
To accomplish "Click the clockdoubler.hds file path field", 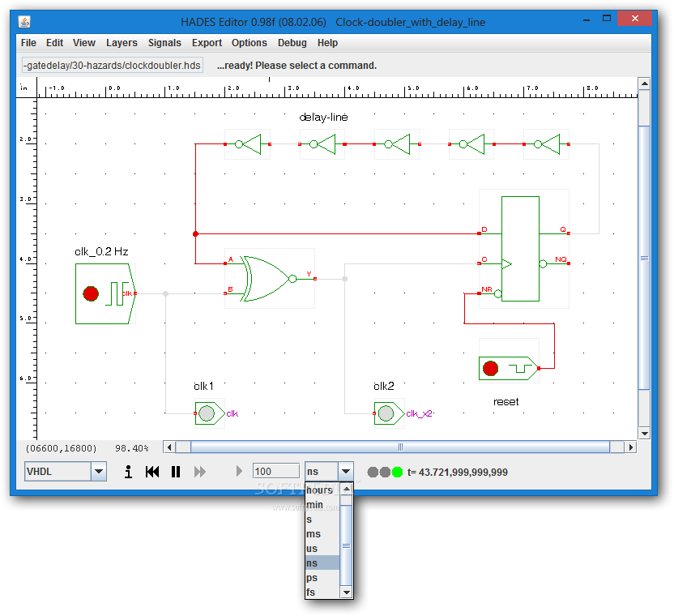I will (112, 66).
